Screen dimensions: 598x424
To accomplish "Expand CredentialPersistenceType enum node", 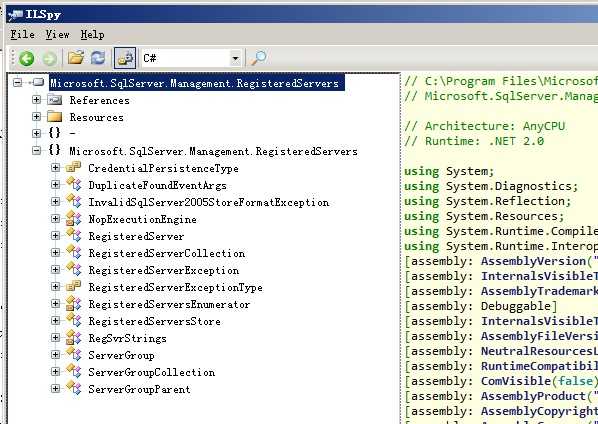I will point(55,167).
